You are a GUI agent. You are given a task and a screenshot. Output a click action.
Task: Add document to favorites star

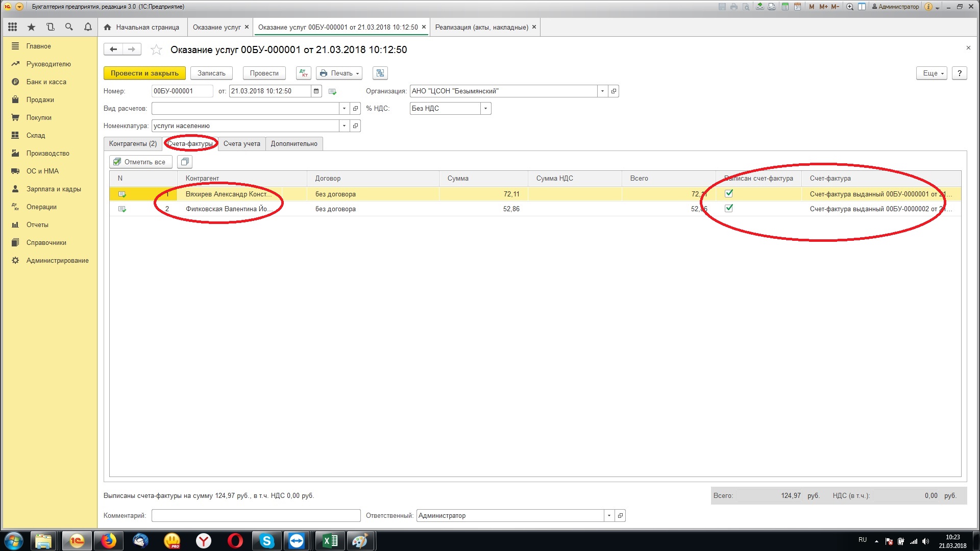156,50
